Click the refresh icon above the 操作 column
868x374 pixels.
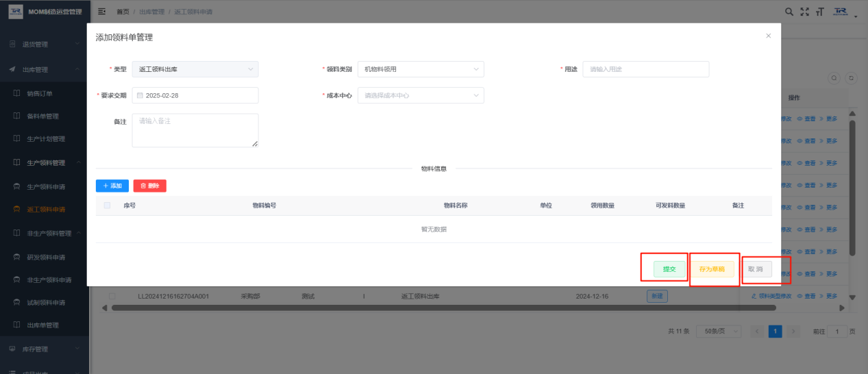coord(852,78)
